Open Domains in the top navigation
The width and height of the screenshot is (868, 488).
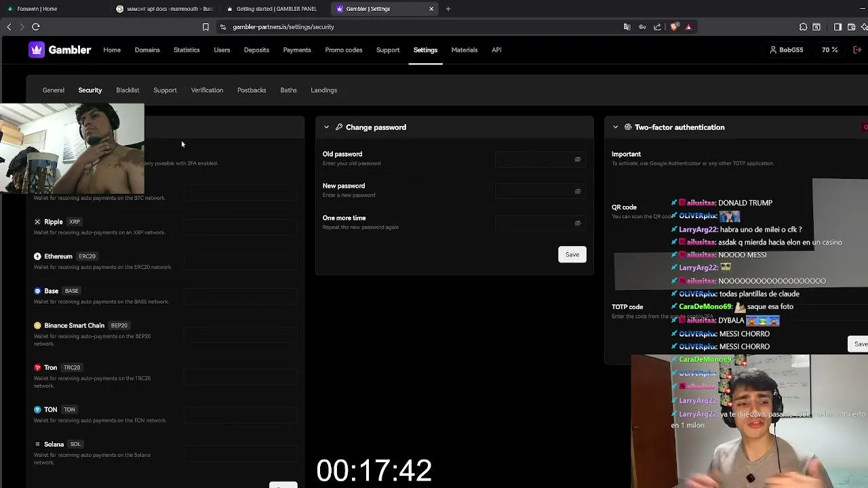(147, 50)
